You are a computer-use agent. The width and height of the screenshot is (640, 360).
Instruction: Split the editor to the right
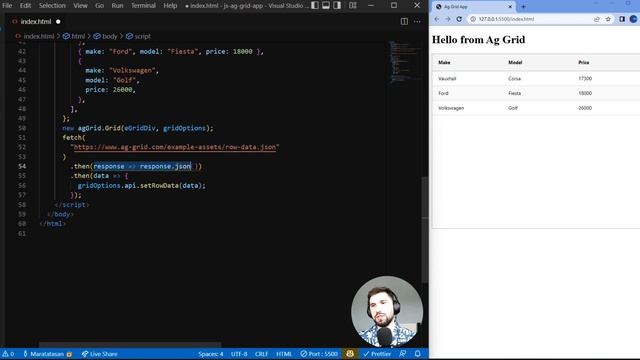(x=404, y=21)
